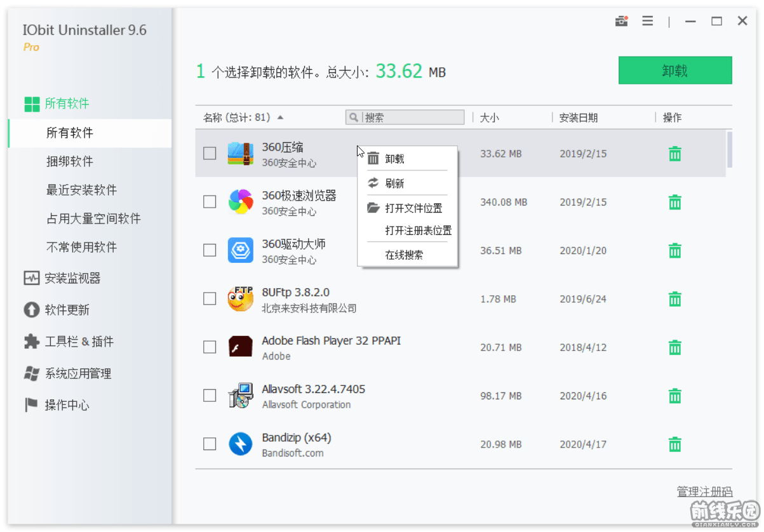Tick the checkbox for 360压缩
This screenshot has width=764, height=532.
[x=210, y=153]
